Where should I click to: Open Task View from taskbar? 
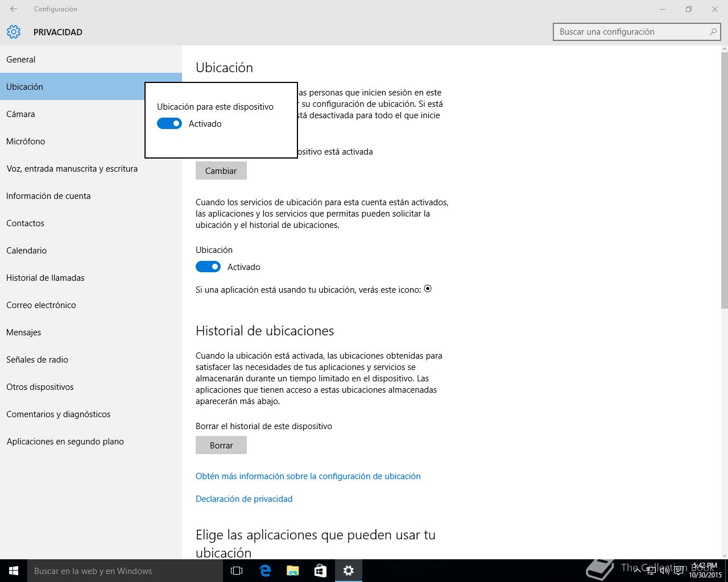click(237, 571)
